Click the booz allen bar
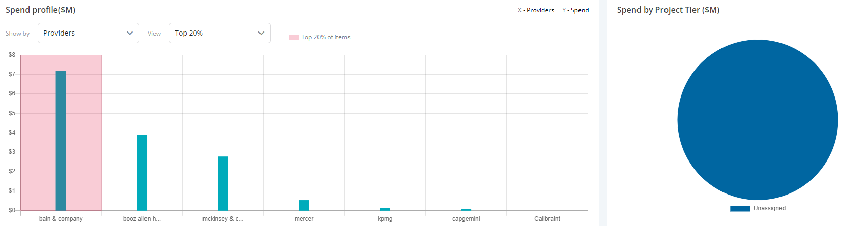 pos(142,173)
